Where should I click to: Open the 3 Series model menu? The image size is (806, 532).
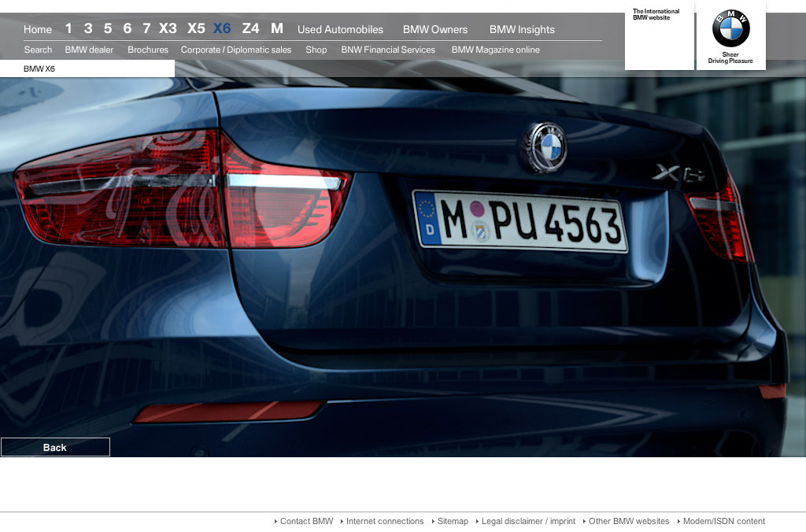click(x=88, y=28)
